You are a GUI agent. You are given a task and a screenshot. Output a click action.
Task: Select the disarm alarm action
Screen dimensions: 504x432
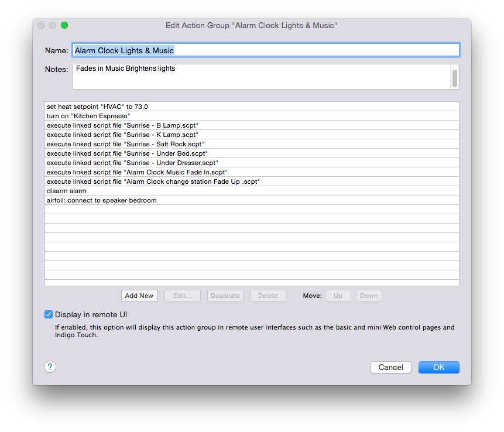(x=252, y=191)
